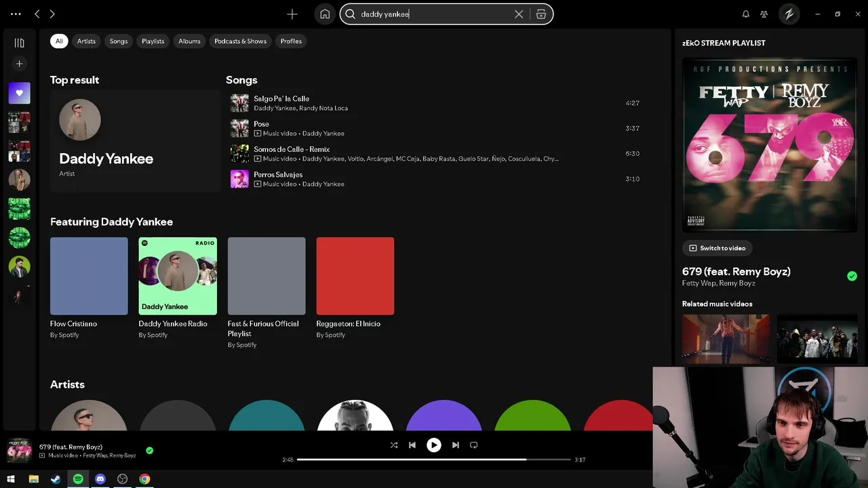The height and width of the screenshot is (488, 868).
Task: Skip to the next track
Action: pos(456,445)
